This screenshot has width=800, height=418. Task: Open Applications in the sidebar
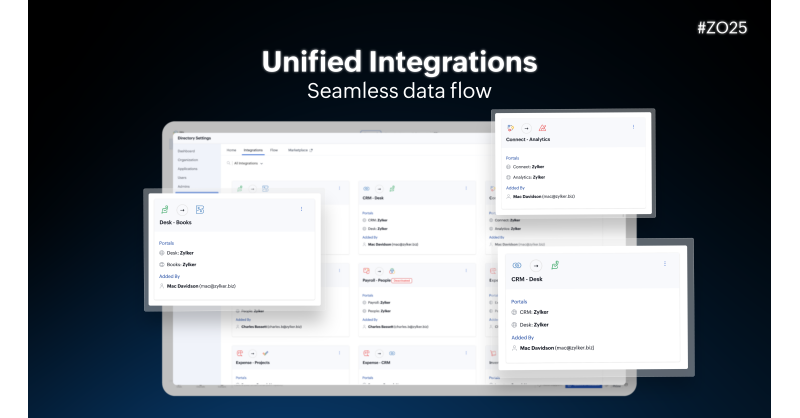[188, 169]
